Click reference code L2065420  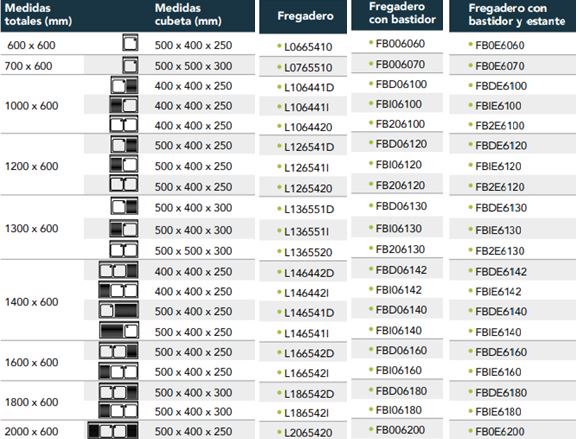point(308,433)
